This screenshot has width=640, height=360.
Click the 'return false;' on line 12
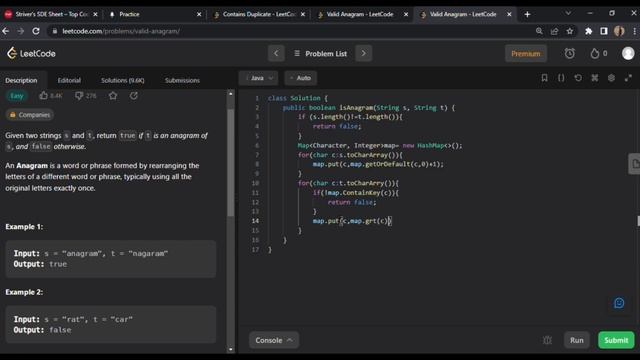[x=352, y=202]
